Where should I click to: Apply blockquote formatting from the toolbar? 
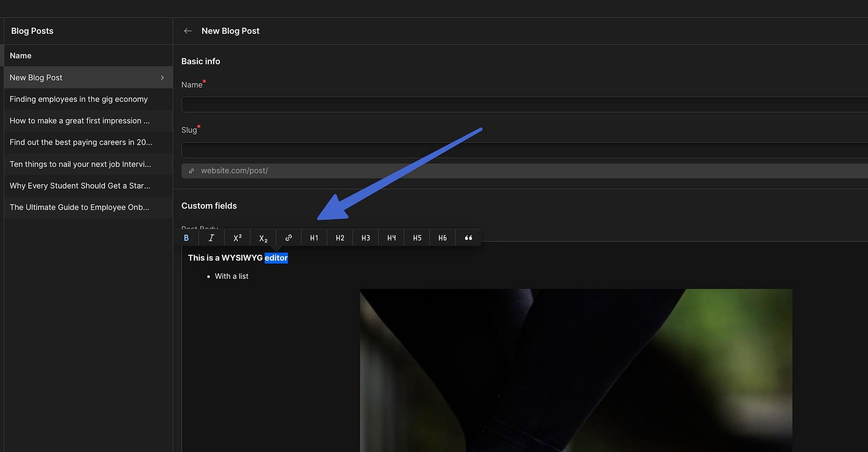tap(468, 237)
